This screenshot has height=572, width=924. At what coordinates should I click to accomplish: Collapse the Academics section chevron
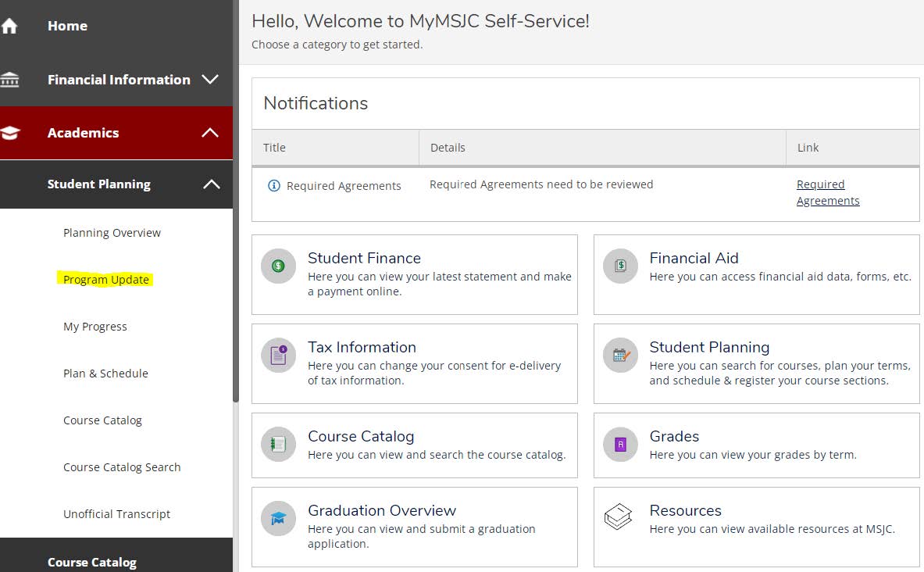click(210, 133)
